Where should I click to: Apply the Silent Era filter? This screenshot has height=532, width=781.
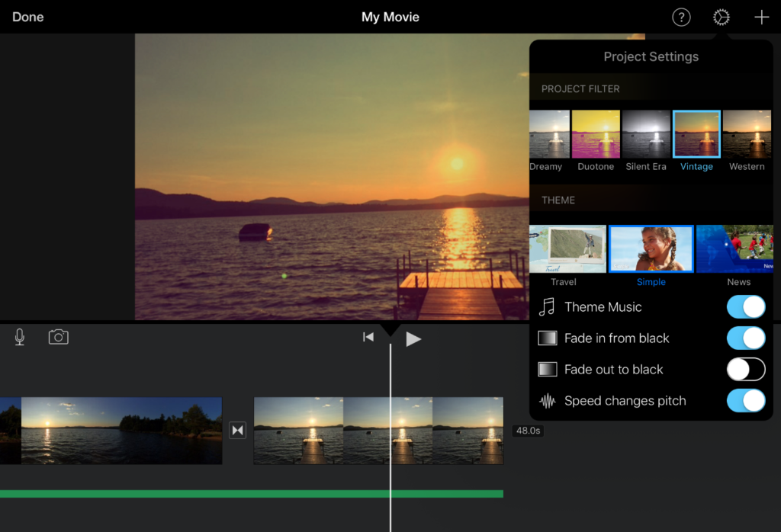tap(646, 134)
